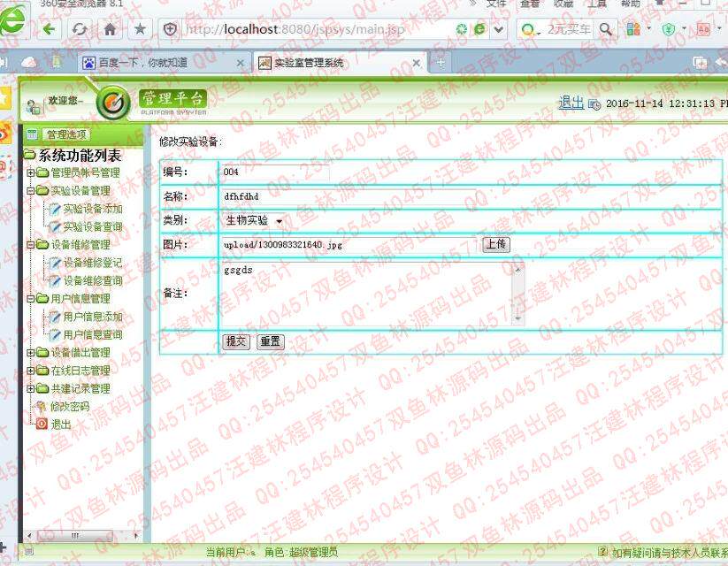Expand the 设备借出管理 tree node
The height and width of the screenshot is (566, 728).
coord(29,352)
